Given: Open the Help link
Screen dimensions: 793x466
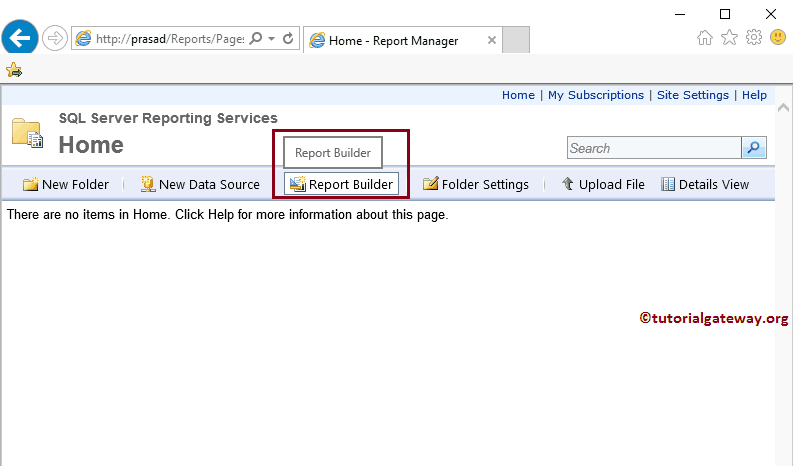Looking at the screenshot, I should coord(754,95).
